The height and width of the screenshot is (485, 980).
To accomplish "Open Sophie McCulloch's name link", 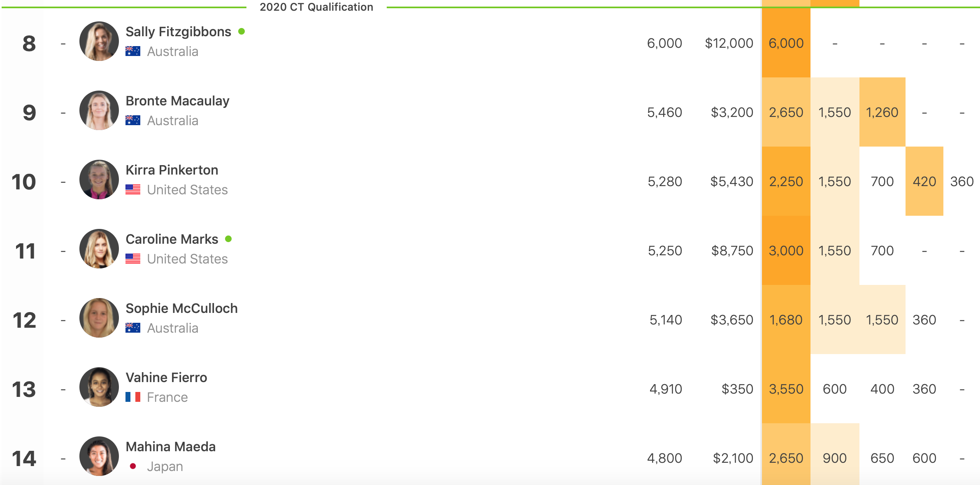I will [181, 308].
